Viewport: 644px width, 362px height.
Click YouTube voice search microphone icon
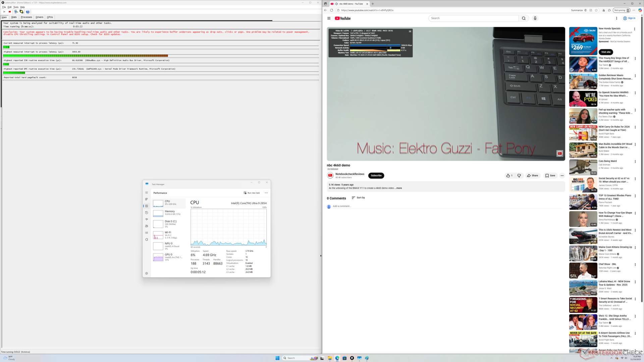point(535,18)
